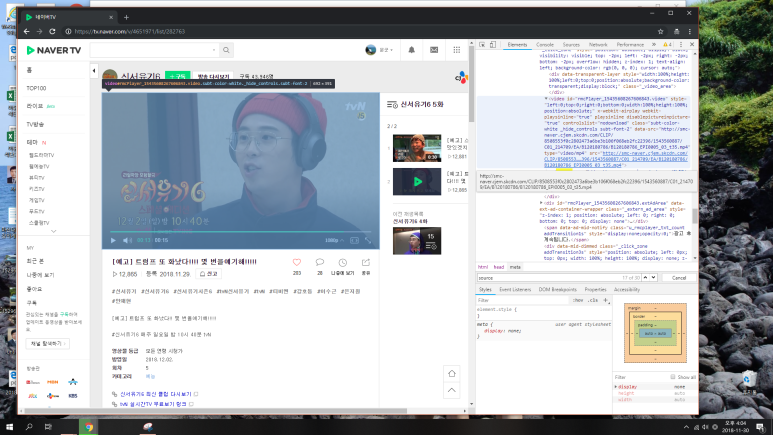Click the search magnifier button
The width and height of the screenshot is (773, 435).
tap(226, 50)
